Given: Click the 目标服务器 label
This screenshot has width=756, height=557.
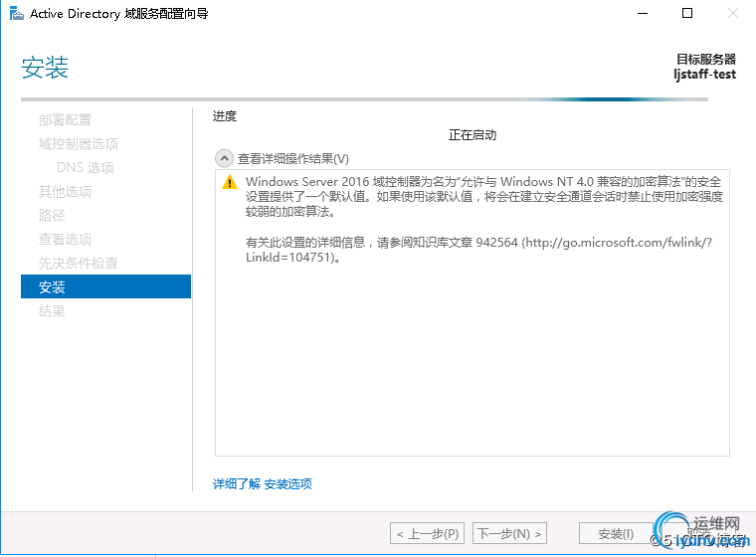Looking at the screenshot, I should tap(706, 59).
